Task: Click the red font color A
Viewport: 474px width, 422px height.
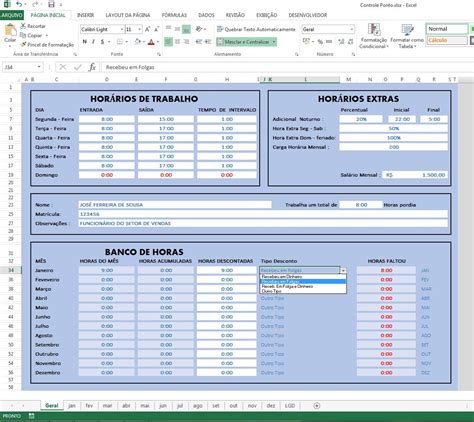Action: pos(151,42)
